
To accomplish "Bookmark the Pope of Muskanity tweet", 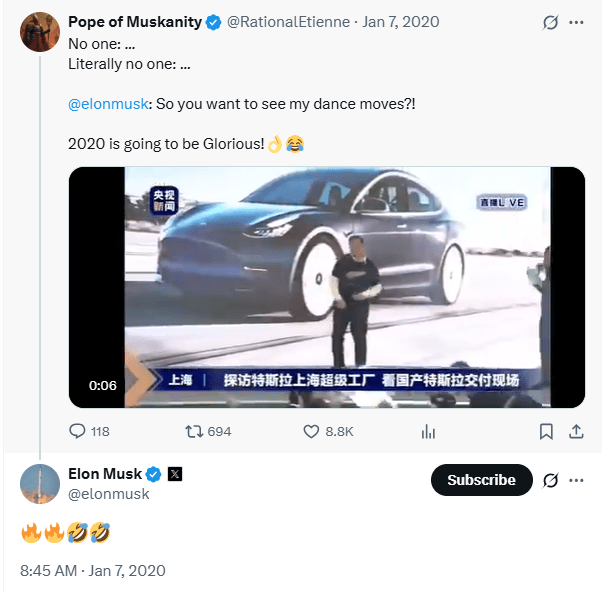I will 546,432.
